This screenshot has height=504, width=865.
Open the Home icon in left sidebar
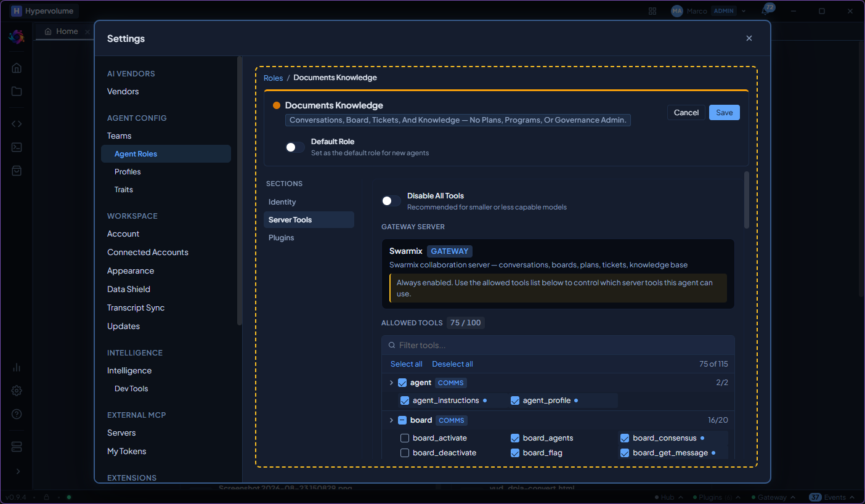point(17,68)
